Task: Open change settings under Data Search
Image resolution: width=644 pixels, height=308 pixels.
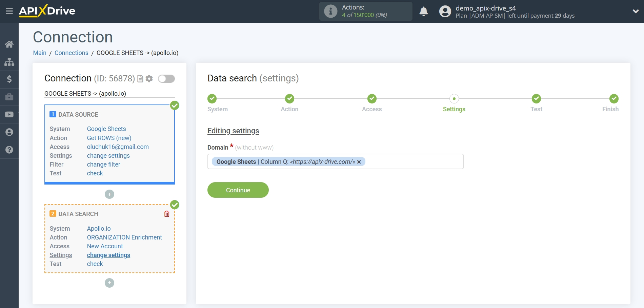Action: pyautogui.click(x=108, y=255)
